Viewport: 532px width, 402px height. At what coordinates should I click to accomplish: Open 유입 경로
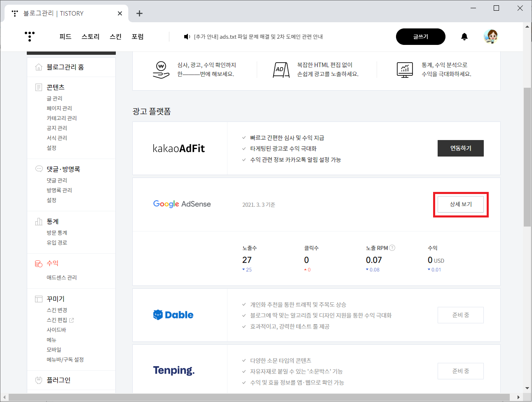[x=57, y=243]
